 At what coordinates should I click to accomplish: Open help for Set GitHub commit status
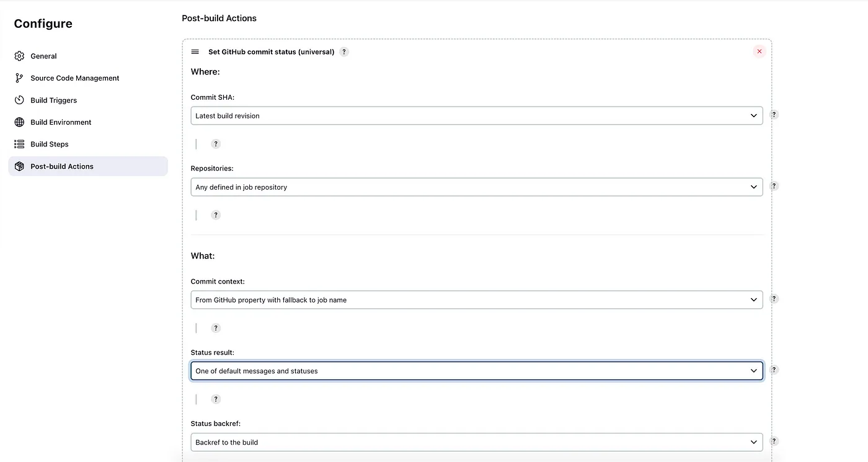pos(344,51)
